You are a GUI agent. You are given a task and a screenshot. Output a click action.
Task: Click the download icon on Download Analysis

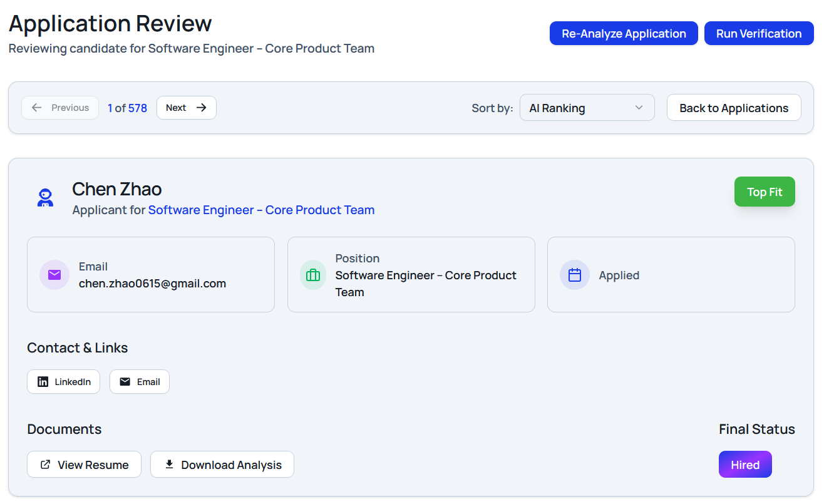coord(169,465)
